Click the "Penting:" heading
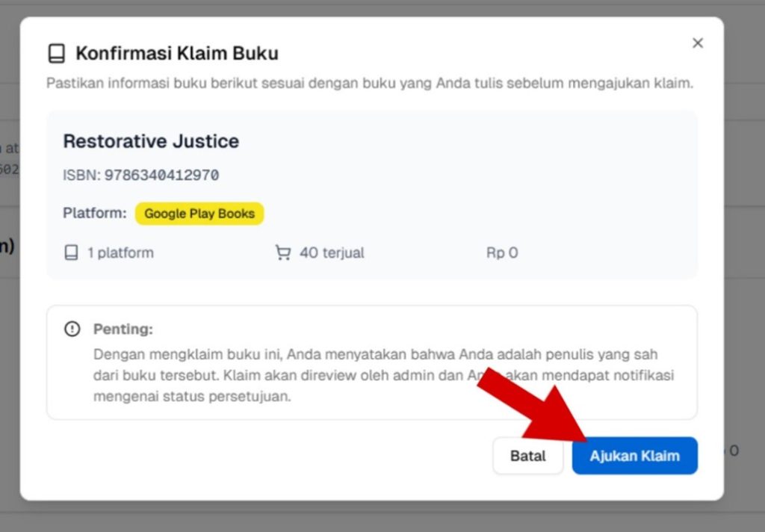This screenshot has height=532, width=765. [x=123, y=329]
